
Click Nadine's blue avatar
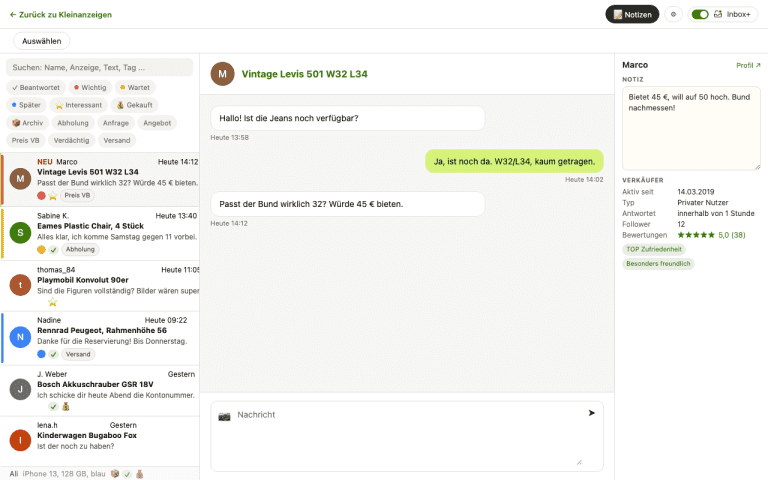[x=21, y=337]
